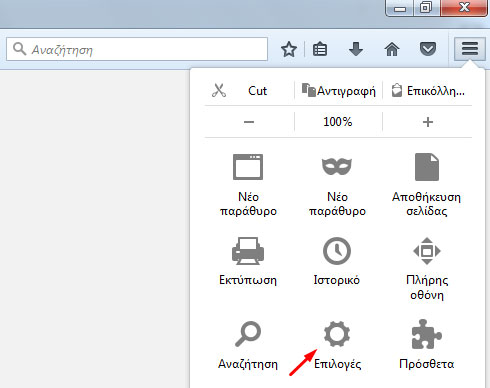
Task: Show bookmarks list icon in toolbar
Action: [x=320, y=49]
